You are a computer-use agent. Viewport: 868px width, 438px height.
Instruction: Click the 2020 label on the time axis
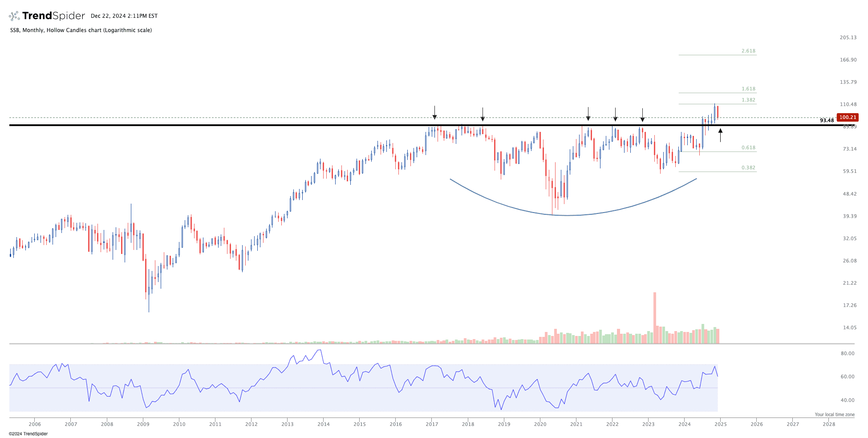540,424
